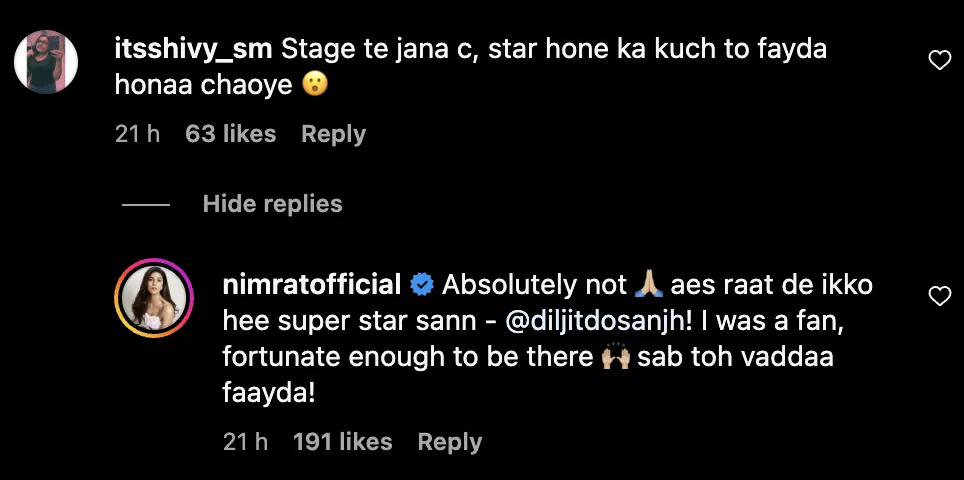Reply to itsshivy_sm's comment
Image resolution: width=964 pixels, height=480 pixels.
tap(333, 134)
